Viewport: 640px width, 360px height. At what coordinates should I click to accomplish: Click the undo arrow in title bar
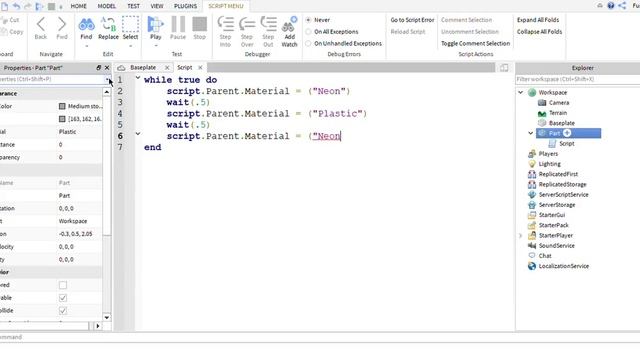tap(16, 6)
